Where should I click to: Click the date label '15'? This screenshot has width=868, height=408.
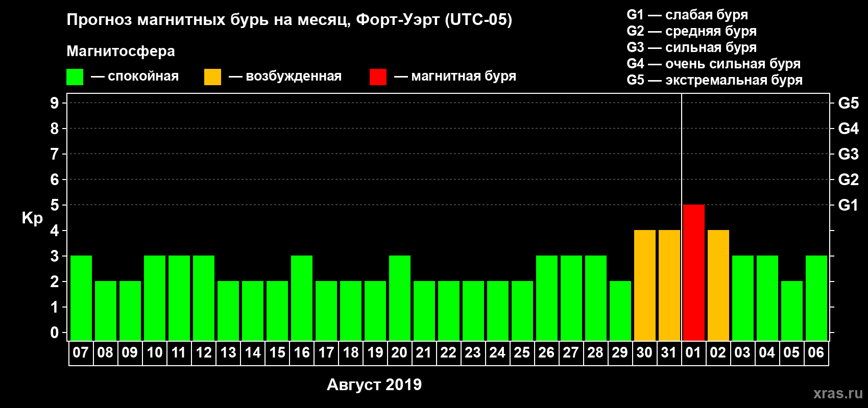click(x=277, y=352)
